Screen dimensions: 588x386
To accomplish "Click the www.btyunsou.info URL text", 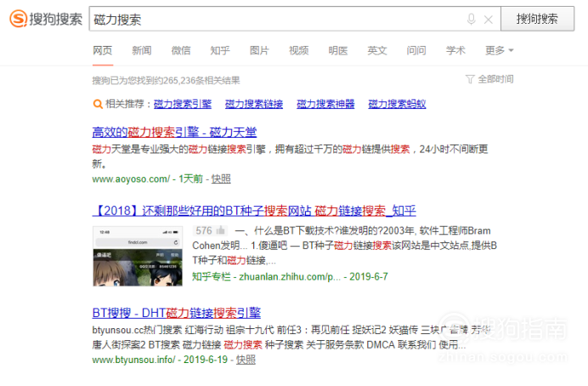I will 133,360.
